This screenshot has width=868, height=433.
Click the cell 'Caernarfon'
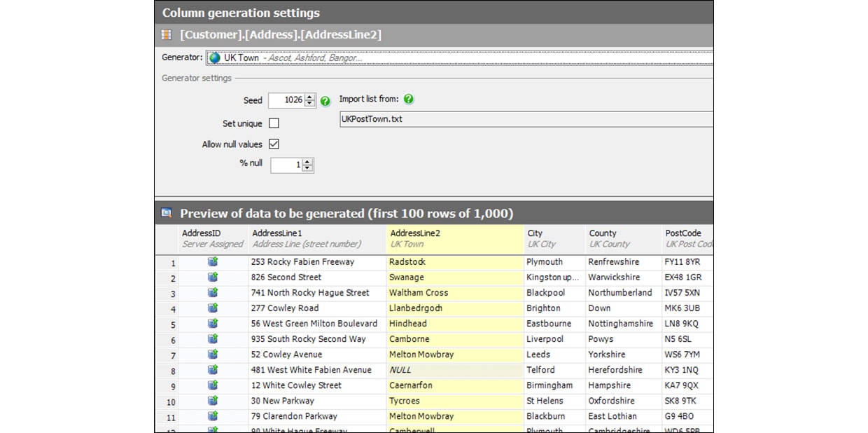(455, 385)
